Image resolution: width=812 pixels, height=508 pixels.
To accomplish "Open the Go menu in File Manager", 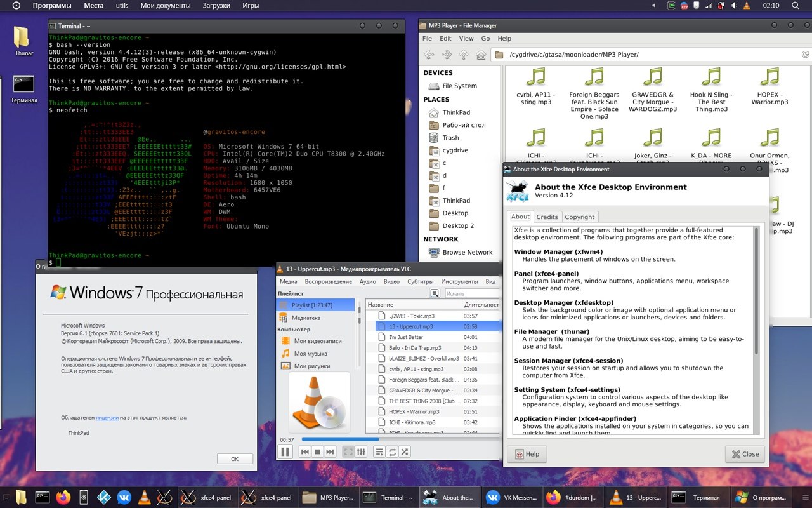I will (x=485, y=39).
